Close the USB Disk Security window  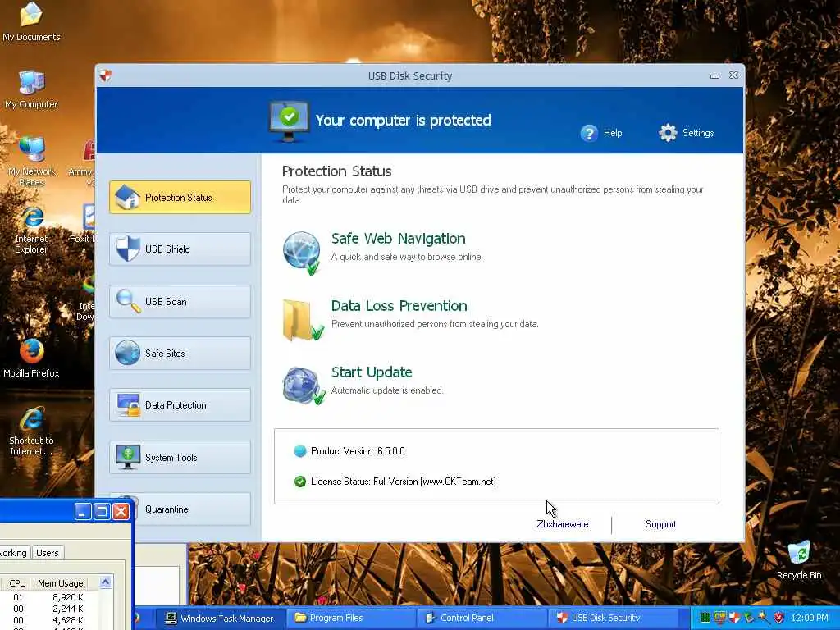pos(733,75)
